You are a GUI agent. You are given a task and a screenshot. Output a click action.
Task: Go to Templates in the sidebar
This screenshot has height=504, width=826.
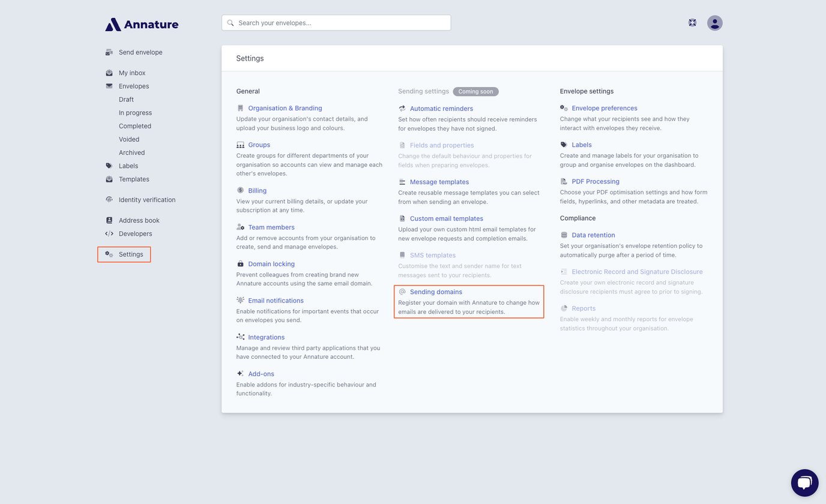(134, 179)
